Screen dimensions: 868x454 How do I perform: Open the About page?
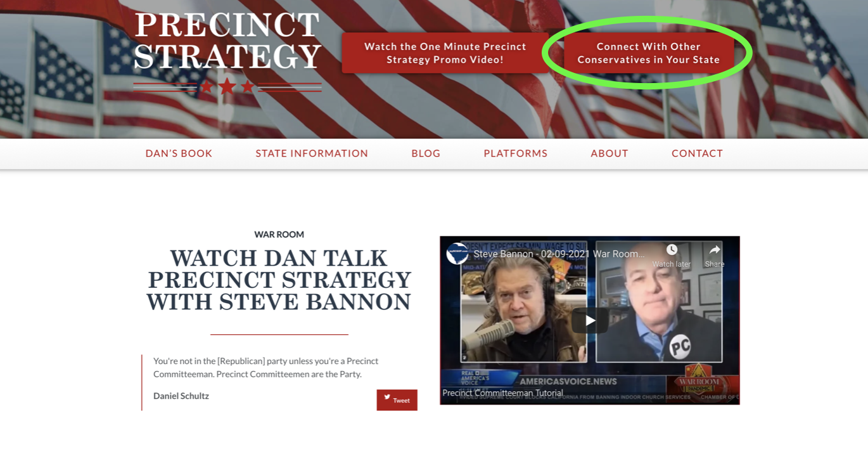609,153
